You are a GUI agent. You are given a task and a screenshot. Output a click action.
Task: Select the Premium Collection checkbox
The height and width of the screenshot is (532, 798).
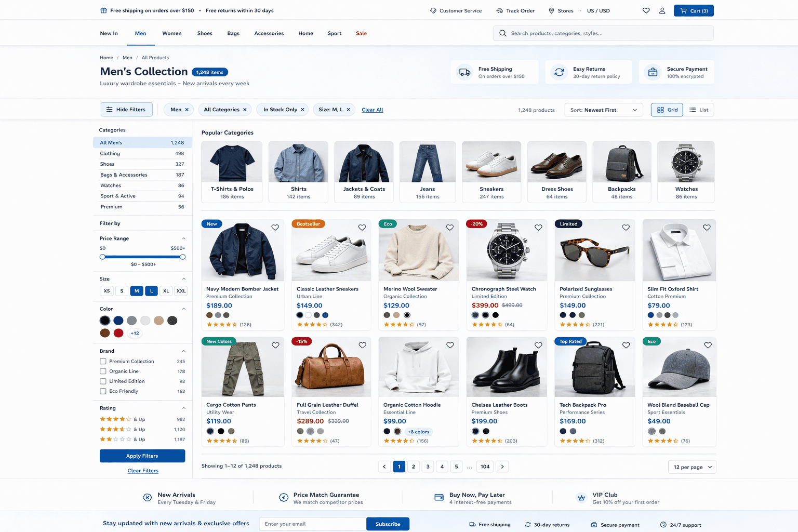(x=102, y=361)
